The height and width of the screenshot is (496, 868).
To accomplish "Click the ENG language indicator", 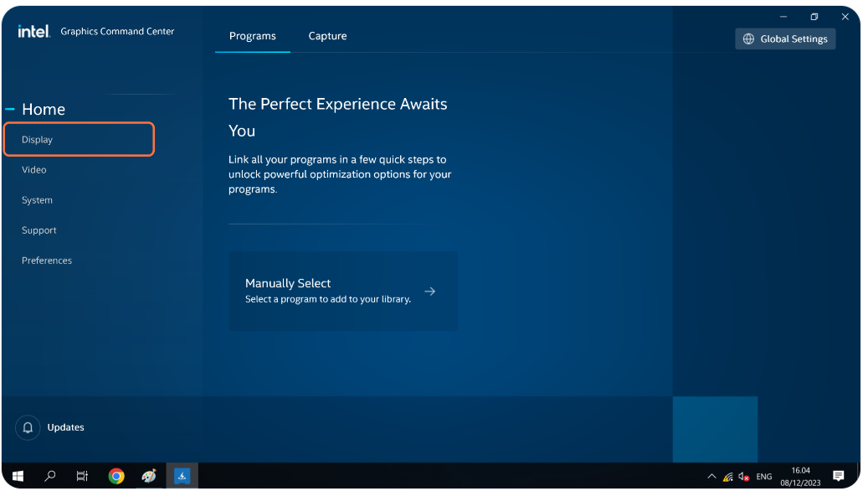I will [763, 477].
